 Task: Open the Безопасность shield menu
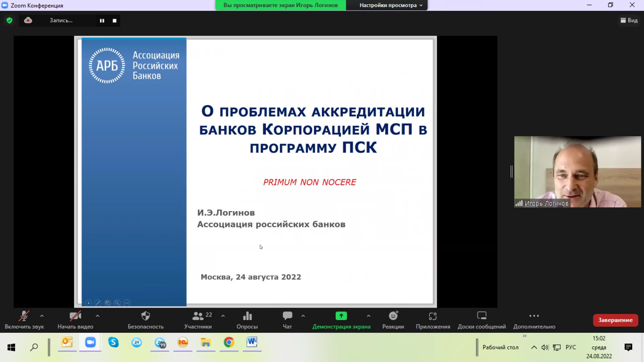point(146,320)
